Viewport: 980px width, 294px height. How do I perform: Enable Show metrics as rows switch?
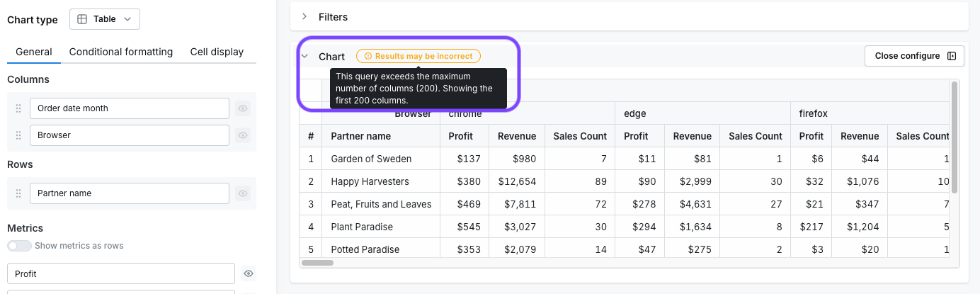pos(19,246)
